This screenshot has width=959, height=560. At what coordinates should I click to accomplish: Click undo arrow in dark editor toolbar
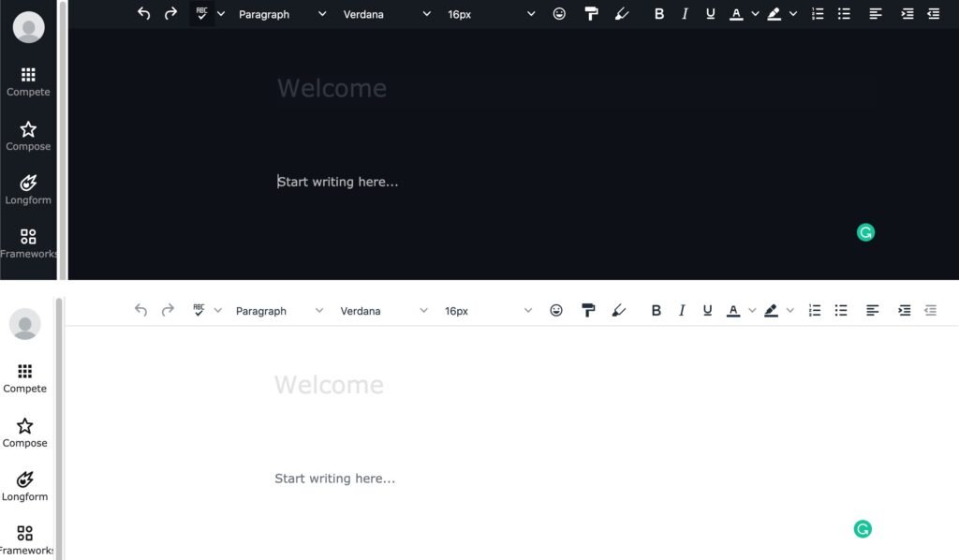(x=143, y=13)
